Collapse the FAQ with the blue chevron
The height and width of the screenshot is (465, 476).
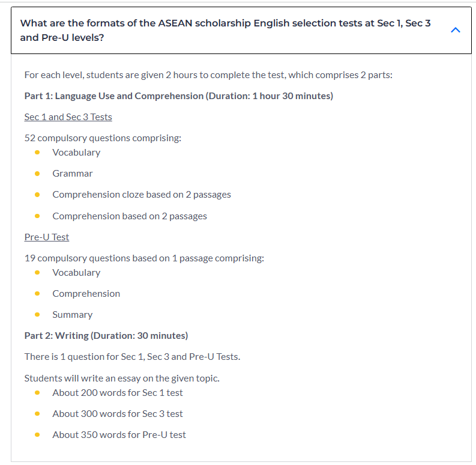pos(455,30)
